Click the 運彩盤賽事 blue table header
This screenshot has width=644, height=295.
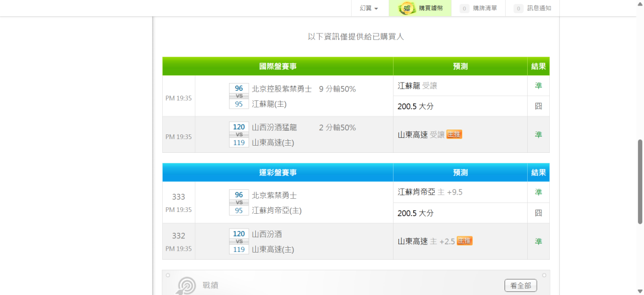(x=277, y=173)
